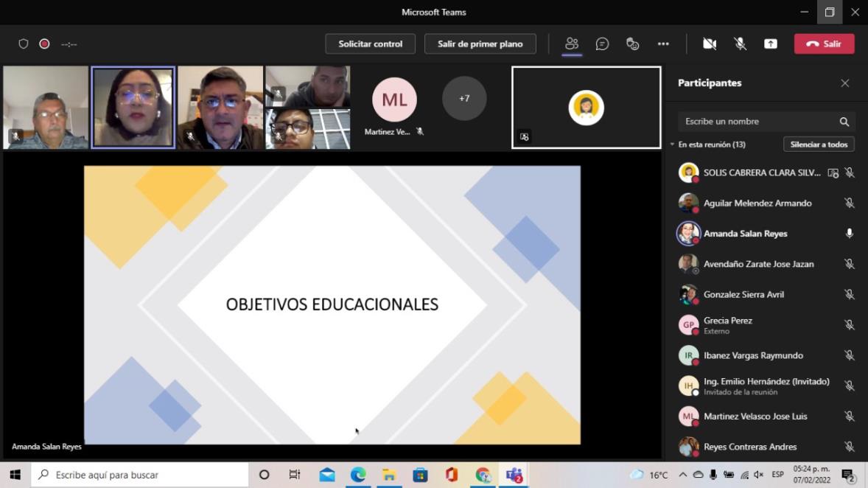868x488 pixels.
Task: Click the share content tray icon
Action: (x=770, y=43)
